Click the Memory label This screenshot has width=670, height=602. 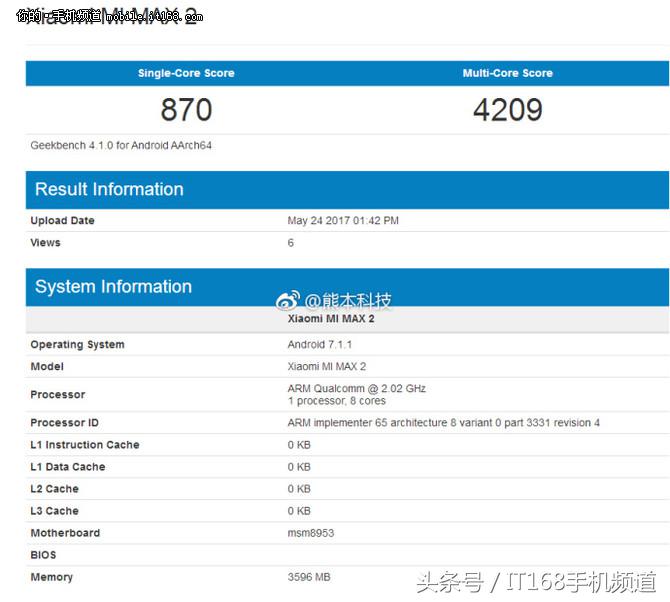point(51,577)
